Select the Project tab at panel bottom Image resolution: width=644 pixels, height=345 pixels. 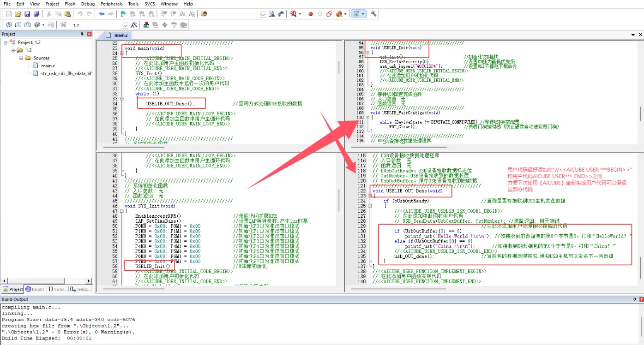pos(12,289)
